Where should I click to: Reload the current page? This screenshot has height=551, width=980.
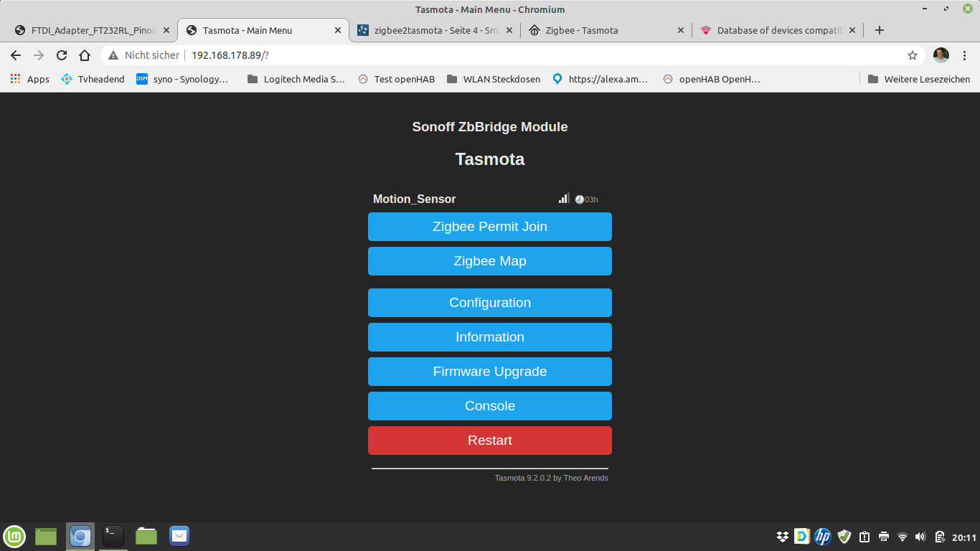[62, 55]
